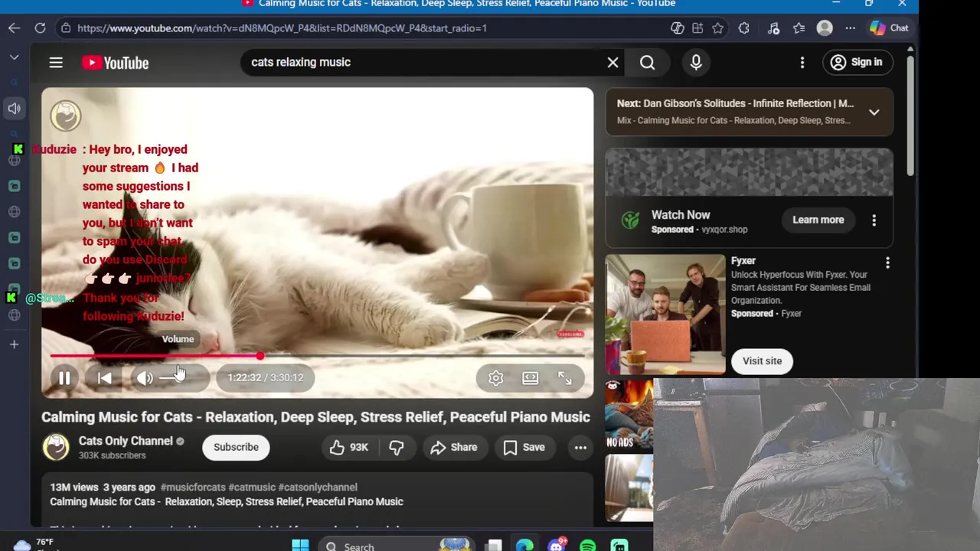The height and width of the screenshot is (551, 980).
Task: Like the video with 93K likes
Action: click(349, 448)
